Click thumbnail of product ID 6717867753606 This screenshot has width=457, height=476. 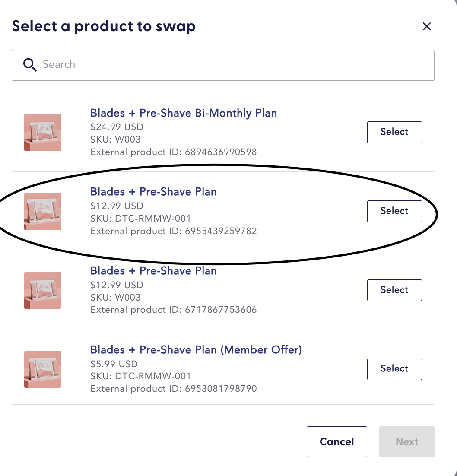tap(43, 290)
